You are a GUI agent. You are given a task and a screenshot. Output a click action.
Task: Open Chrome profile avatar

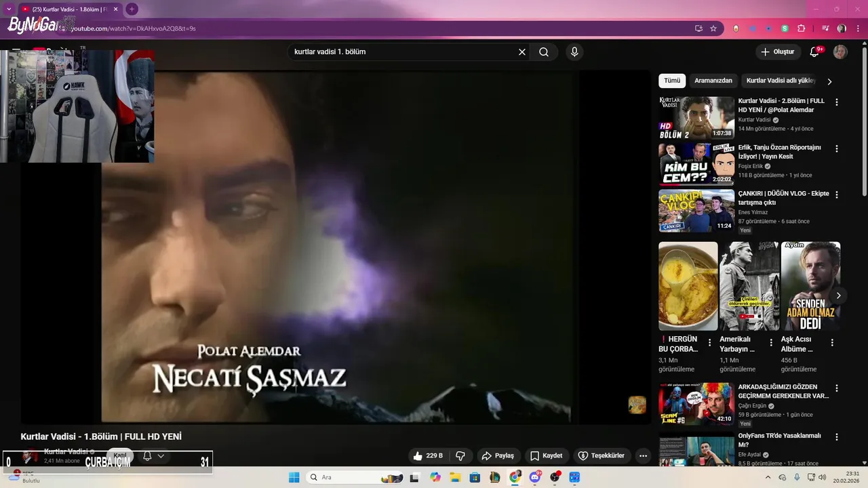(x=842, y=28)
